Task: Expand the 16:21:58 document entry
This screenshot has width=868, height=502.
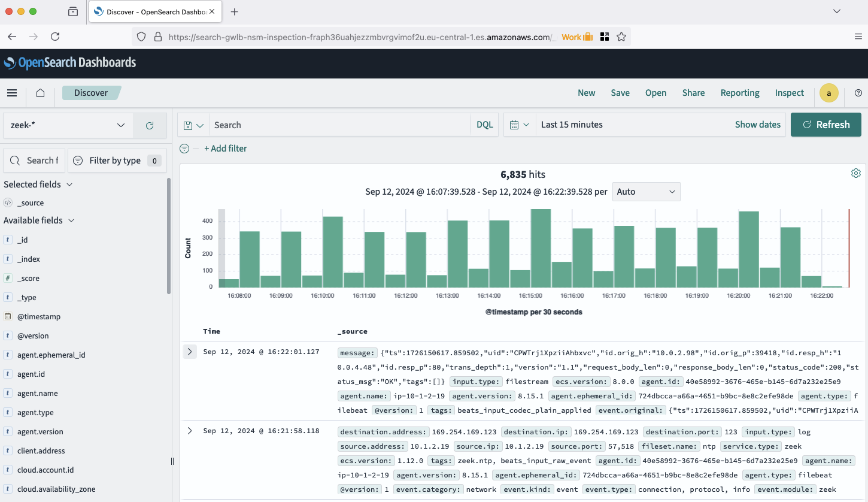Action: pyautogui.click(x=190, y=431)
